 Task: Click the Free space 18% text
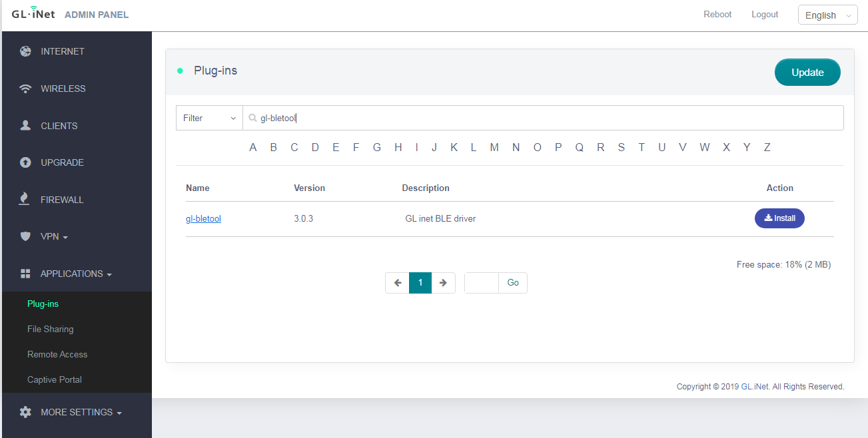783,264
